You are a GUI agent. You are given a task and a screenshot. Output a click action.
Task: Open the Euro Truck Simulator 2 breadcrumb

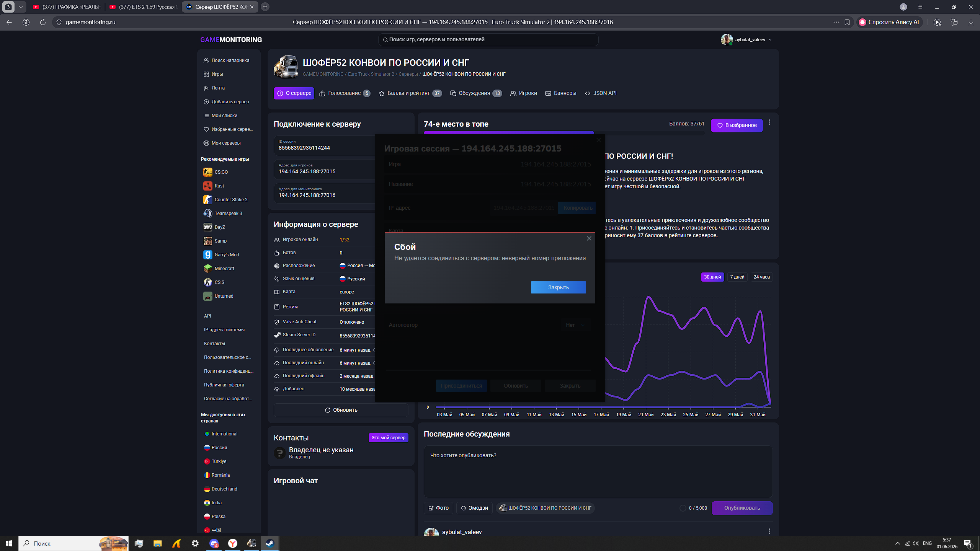coord(371,74)
